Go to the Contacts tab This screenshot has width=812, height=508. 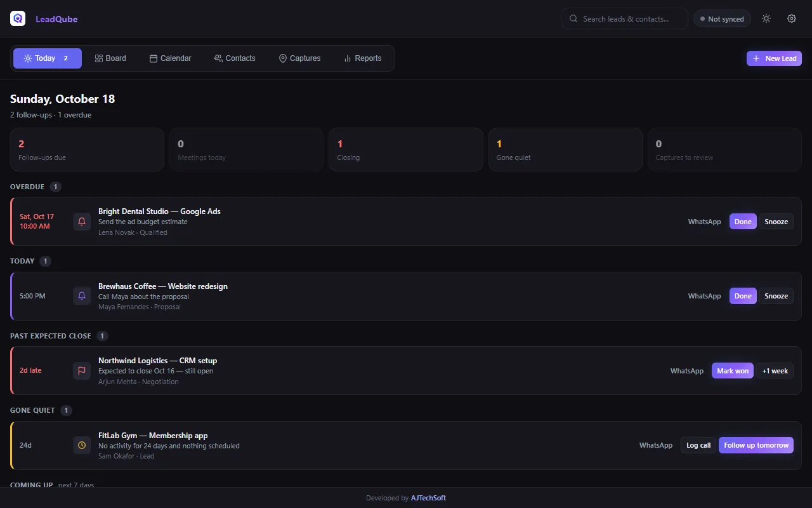coord(235,58)
